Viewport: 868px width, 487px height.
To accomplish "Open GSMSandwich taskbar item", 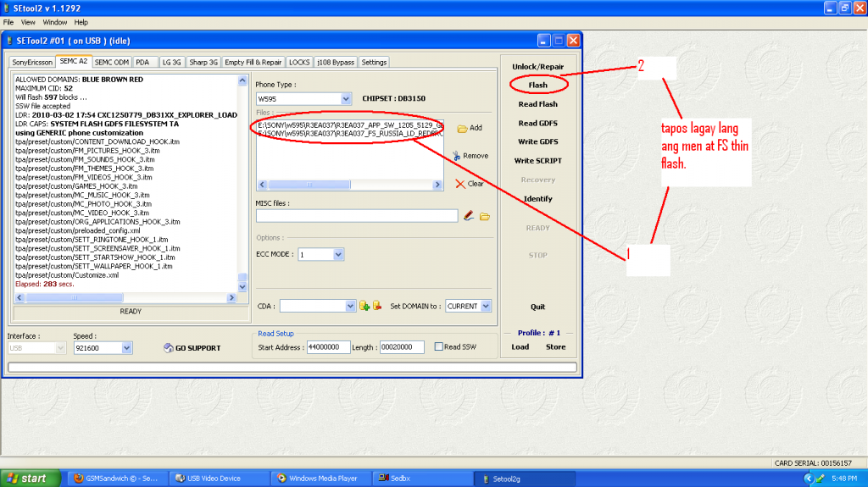I will click(116, 479).
